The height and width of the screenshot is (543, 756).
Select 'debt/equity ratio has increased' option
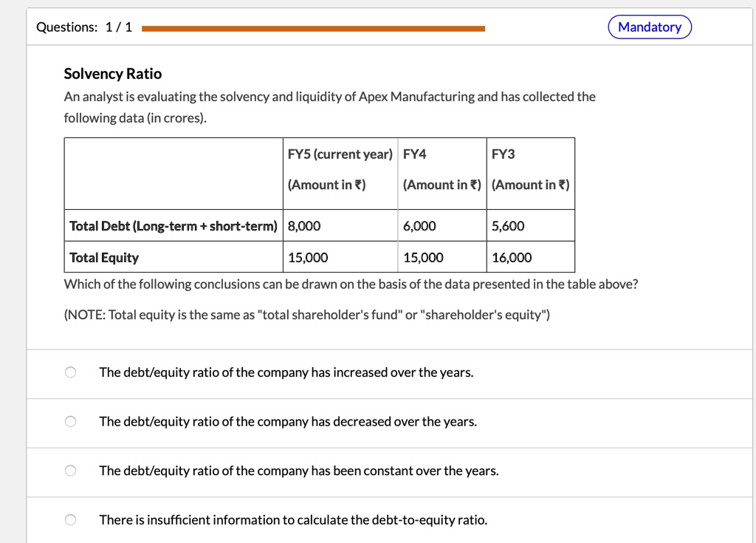click(70, 372)
